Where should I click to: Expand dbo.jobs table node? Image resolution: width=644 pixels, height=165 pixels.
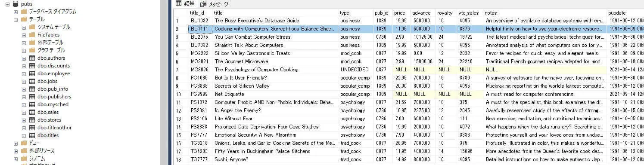[x=24, y=81]
